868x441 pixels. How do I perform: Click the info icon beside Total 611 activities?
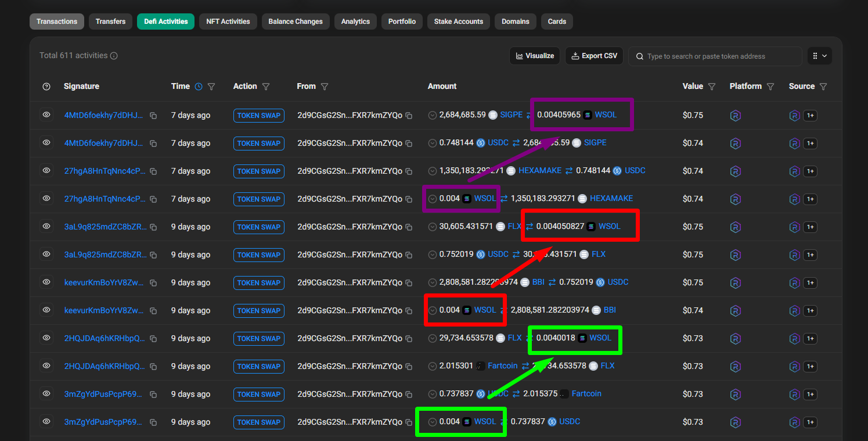[x=114, y=56]
